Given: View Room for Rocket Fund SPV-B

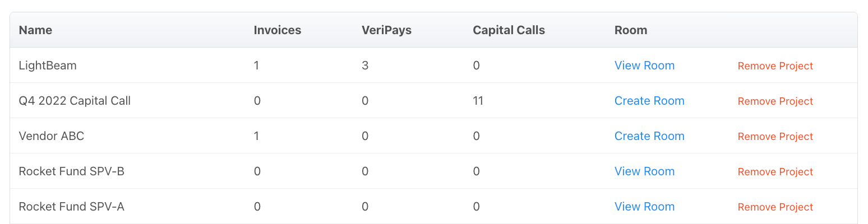Looking at the screenshot, I should click(x=644, y=171).
